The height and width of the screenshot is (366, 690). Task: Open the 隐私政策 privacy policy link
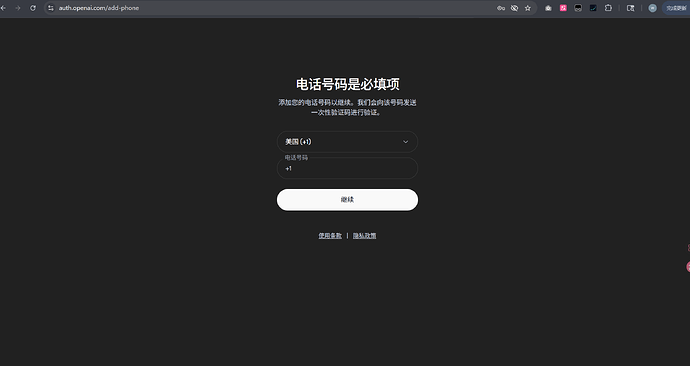364,236
